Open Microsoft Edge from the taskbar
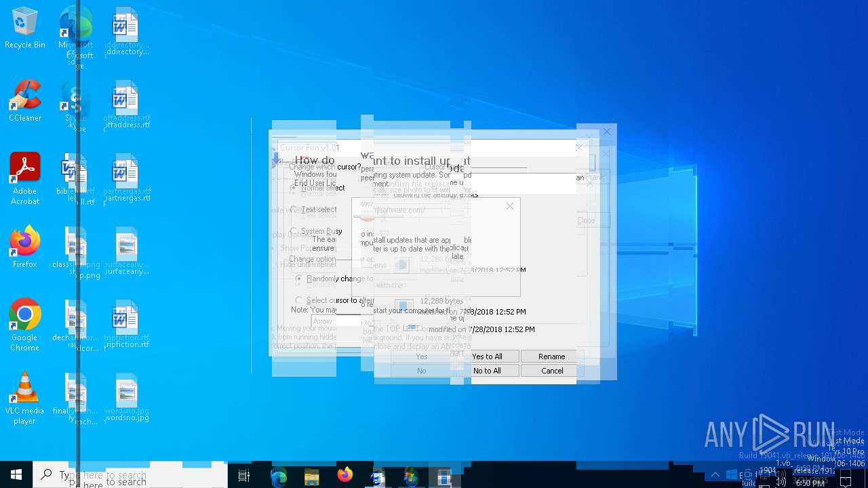The width and height of the screenshot is (868, 488). pyautogui.click(x=279, y=476)
